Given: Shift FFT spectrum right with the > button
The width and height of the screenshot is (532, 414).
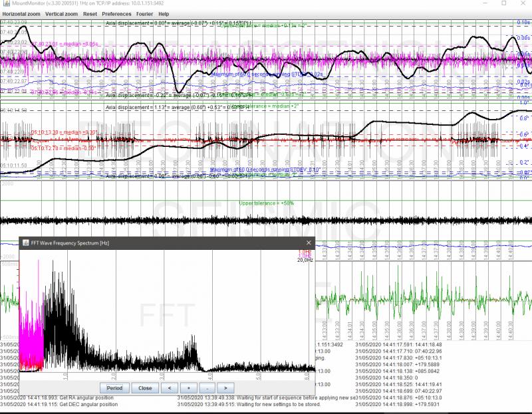Looking at the screenshot, I should click(x=225, y=387).
